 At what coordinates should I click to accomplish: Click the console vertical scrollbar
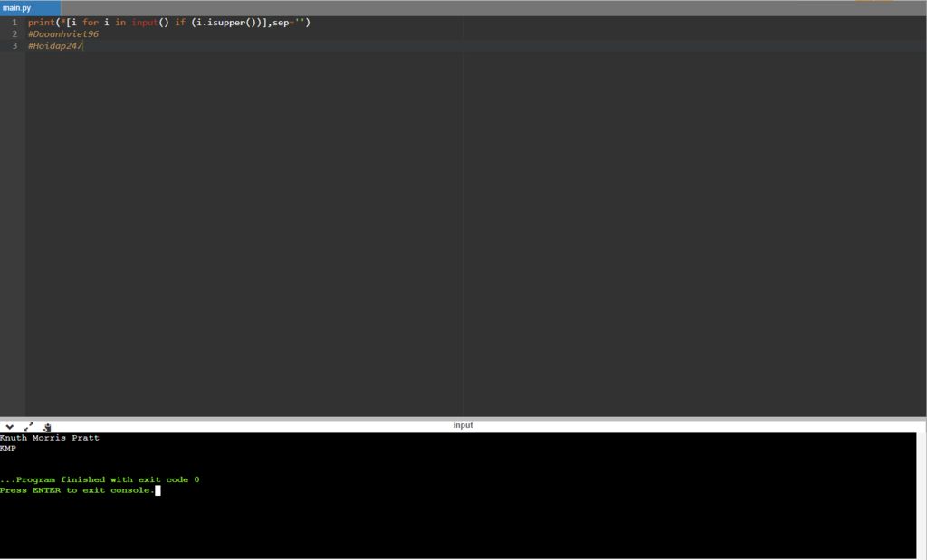(x=921, y=496)
